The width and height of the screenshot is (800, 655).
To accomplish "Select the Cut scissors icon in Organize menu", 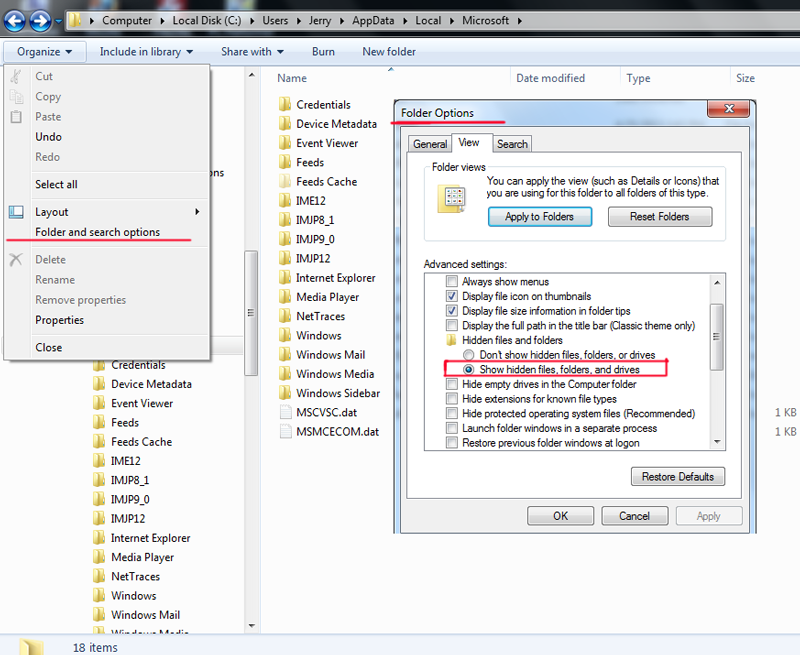I will 17,76.
